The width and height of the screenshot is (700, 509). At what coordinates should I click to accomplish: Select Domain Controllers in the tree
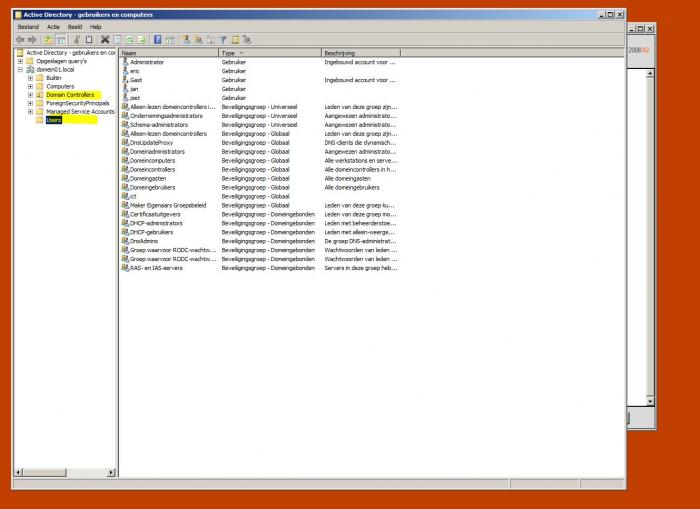click(x=70, y=95)
